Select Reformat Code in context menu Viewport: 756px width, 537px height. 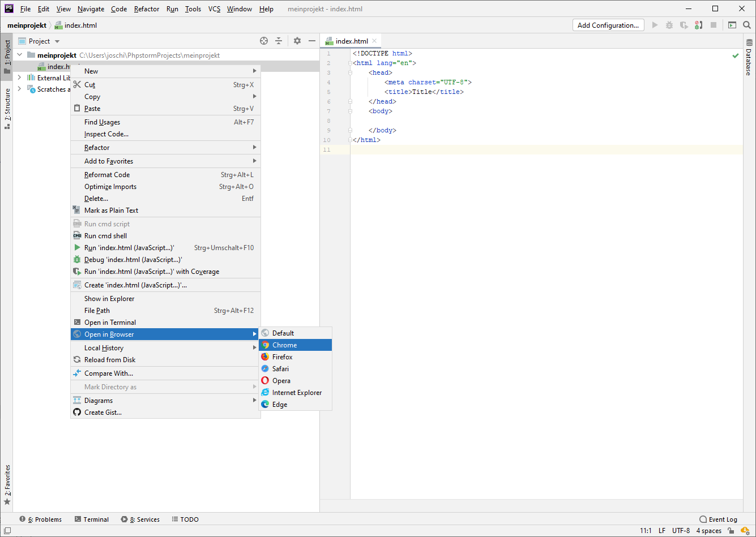[x=107, y=175]
